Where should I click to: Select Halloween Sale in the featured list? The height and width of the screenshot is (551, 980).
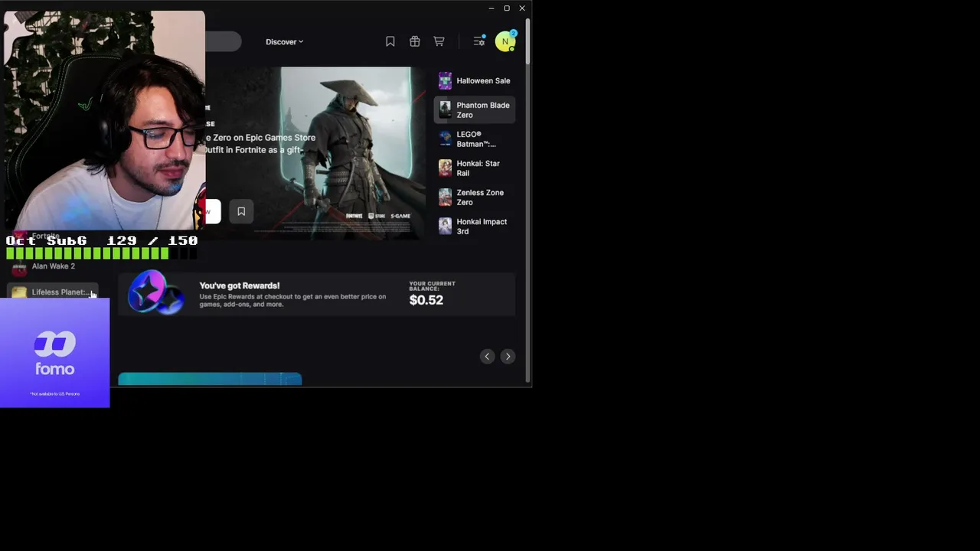(x=475, y=81)
